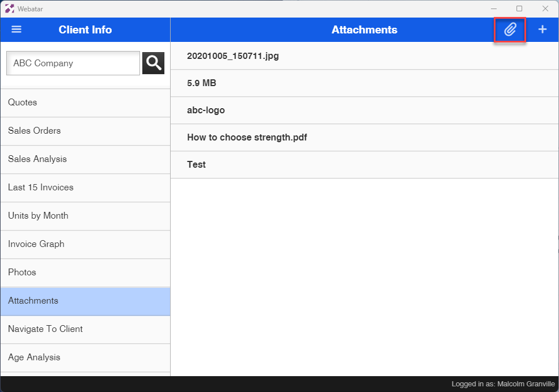The image size is (559, 392).
Task: Click the paperclip attach icon
Action: click(x=510, y=29)
